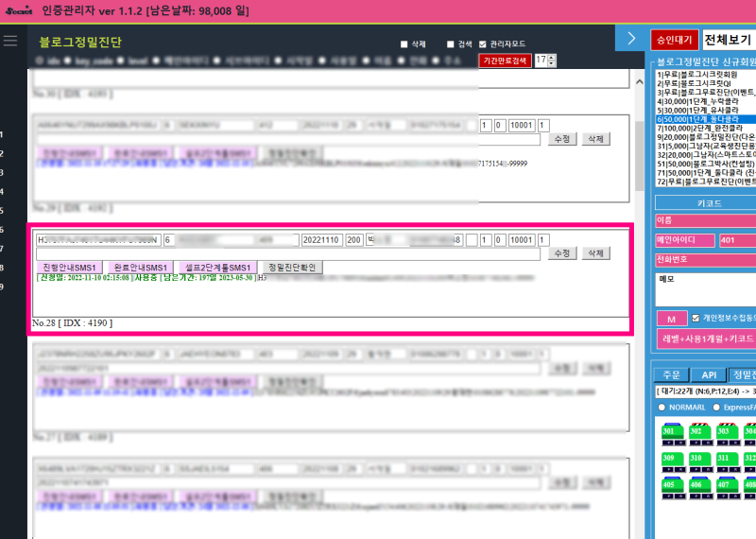Viewport: 756px width, 539px height.
Task: Click 진행안내SMS1 button in No.28
Action: coord(69,268)
